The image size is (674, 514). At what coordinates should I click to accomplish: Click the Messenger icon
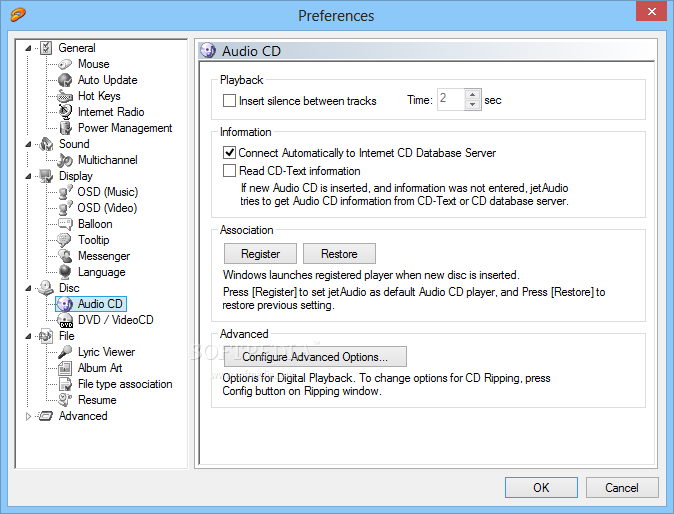coord(65,256)
